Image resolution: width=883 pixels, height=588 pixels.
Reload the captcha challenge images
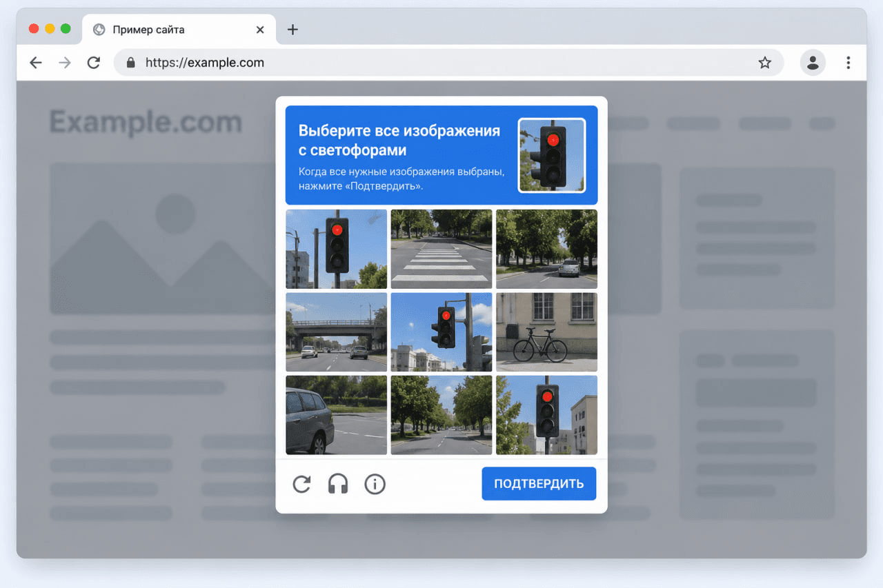click(301, 484)
